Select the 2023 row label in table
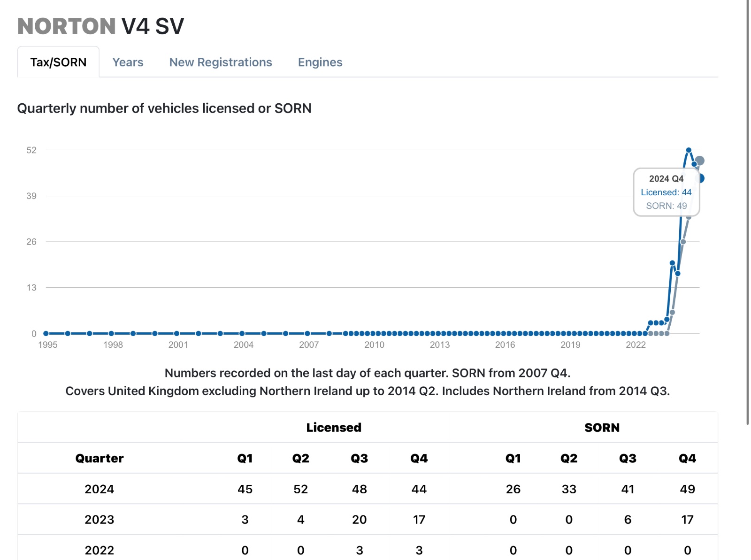Viewport: 751px width, 560px height. pyautogui.click(x=100, y=520)
